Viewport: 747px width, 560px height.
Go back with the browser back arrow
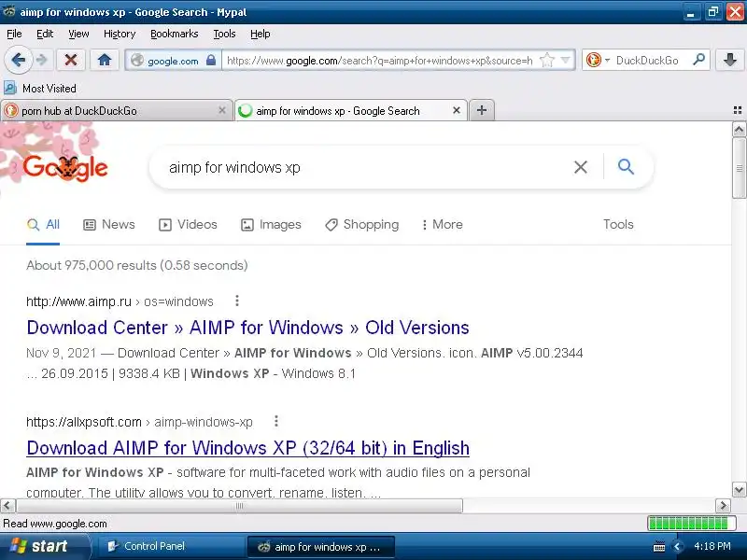pos(18,60)
